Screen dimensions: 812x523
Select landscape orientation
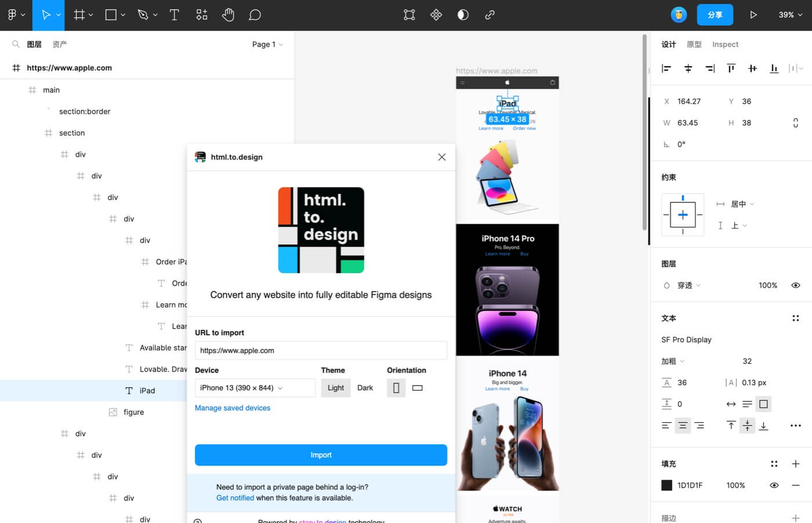tap(418, 388)
